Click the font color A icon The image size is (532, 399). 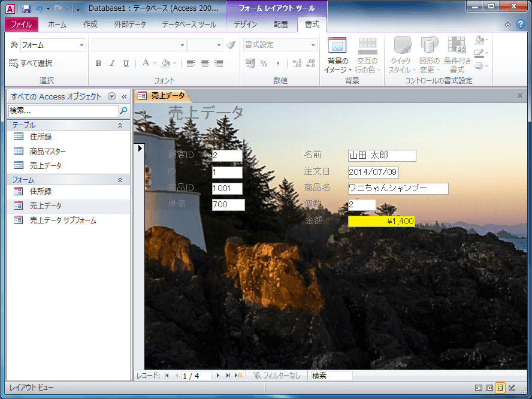pos(146,63)
